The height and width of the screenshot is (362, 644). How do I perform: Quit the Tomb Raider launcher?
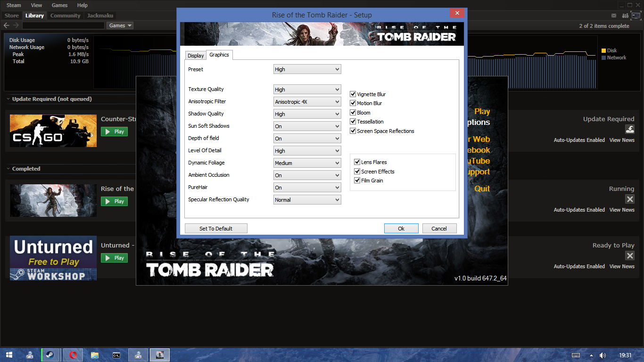(x=482, y=189)
